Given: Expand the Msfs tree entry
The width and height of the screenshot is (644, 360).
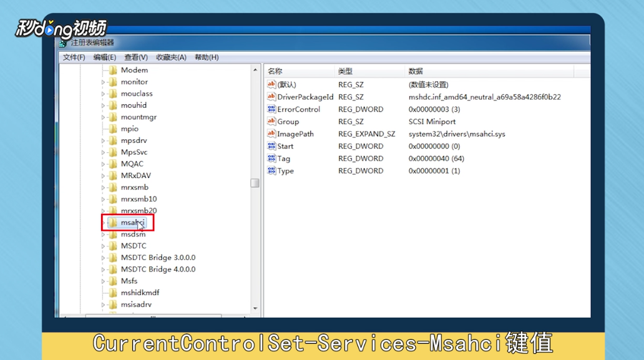Looking at the screenshot, I should pos(103,281).
